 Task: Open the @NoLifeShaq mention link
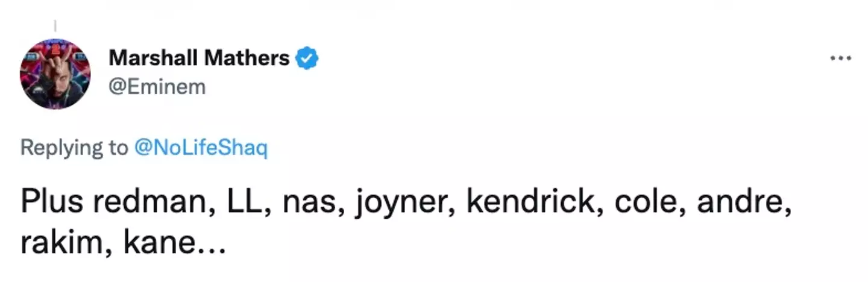pyautogui.click(x=200, y=148)
